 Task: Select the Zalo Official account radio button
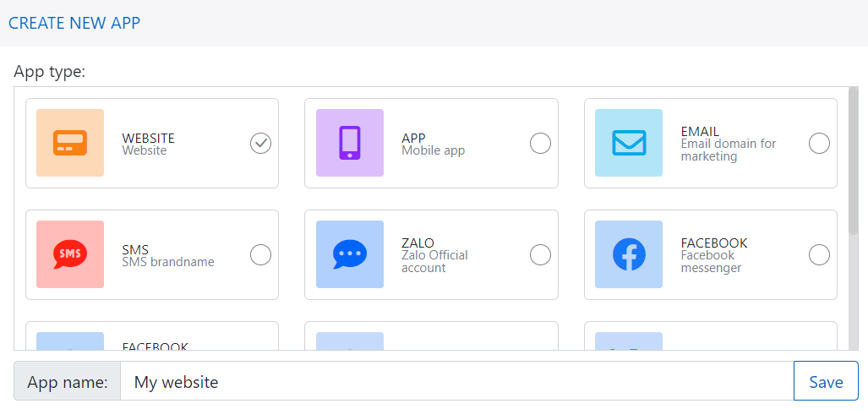(x=540, y=255)
